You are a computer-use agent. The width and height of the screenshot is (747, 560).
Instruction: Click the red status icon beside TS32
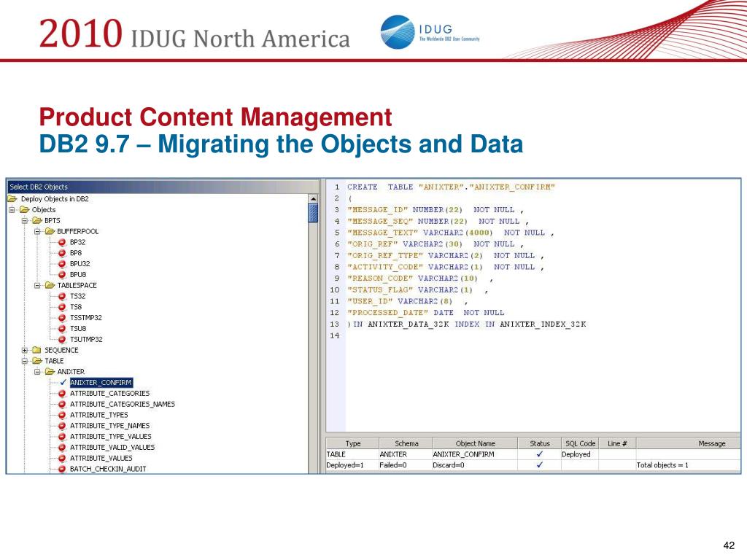[x=62, y=296]
